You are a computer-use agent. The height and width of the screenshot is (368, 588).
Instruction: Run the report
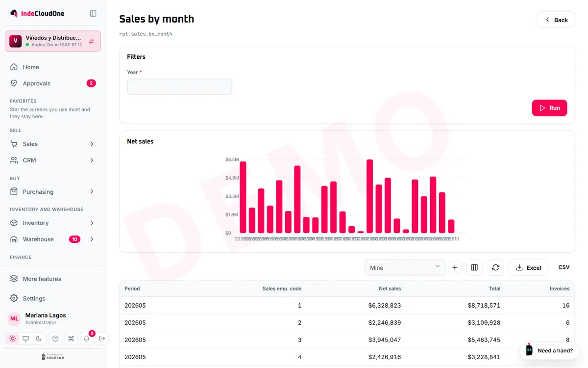pyautogui.click(x=549, y=108)
